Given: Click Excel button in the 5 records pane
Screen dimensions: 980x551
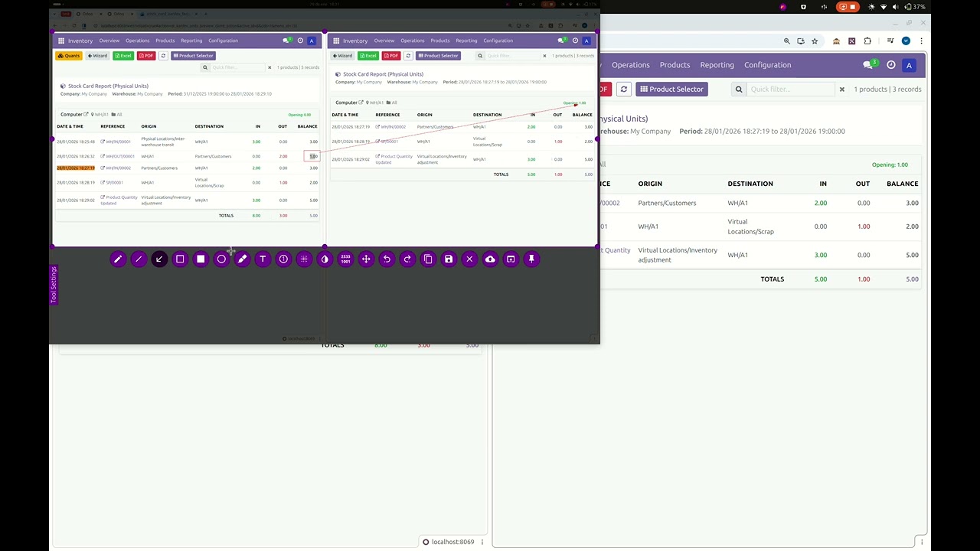Looking at the screenshot, I should (123, 56).
